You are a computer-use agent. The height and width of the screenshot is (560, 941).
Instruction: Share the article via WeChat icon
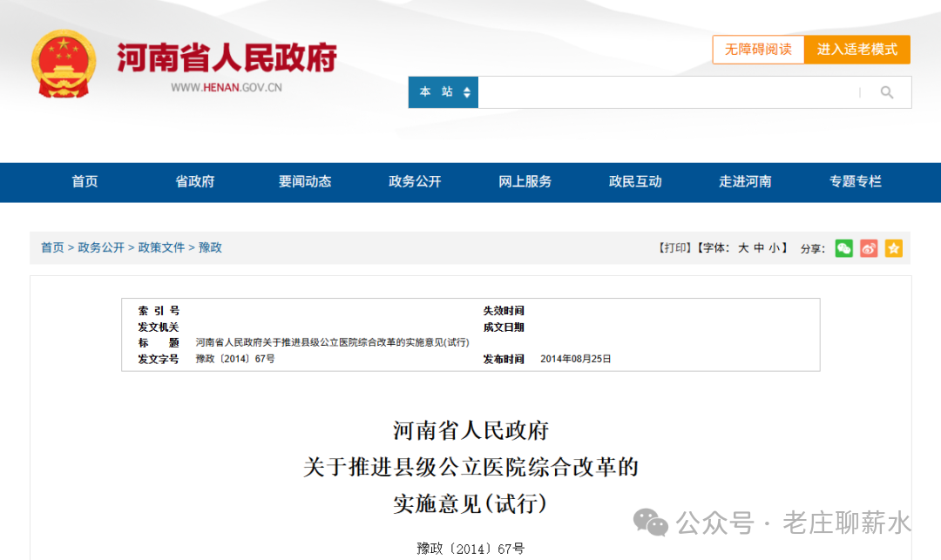coord(843,248)
